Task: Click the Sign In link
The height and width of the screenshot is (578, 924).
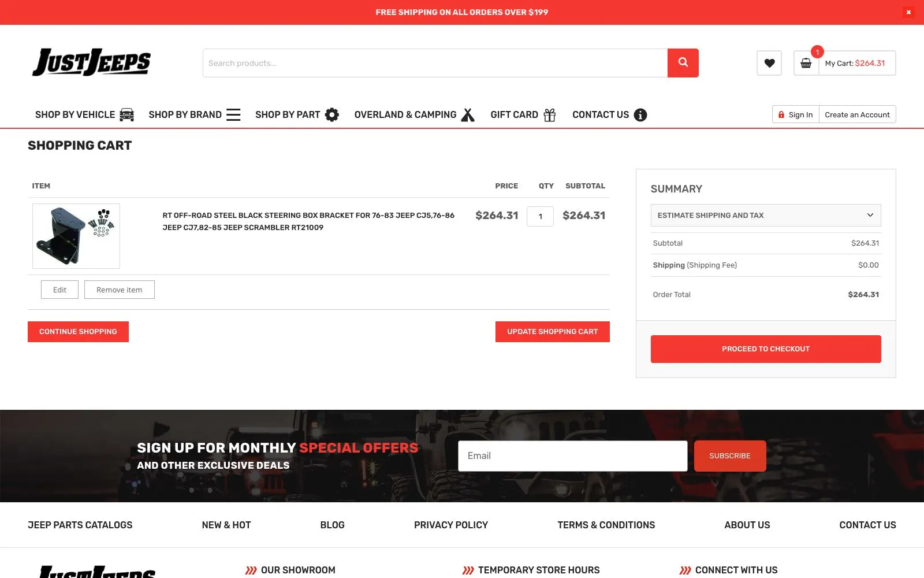Action: pyautogui.click(x=796, y=114)
